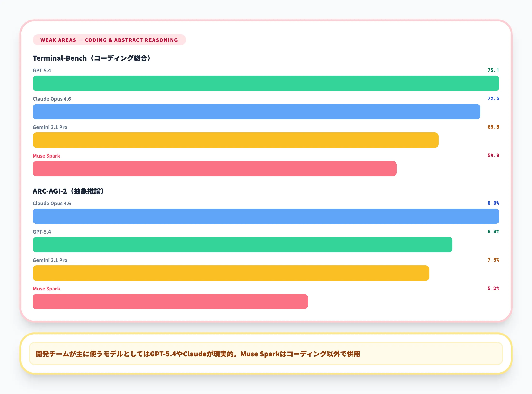Image resolution: width=532 pixels, height=394 pixels.
Task: Click the Claude Opus 4.6 label under Terminal-Bench
Action: tap(52, 99)
